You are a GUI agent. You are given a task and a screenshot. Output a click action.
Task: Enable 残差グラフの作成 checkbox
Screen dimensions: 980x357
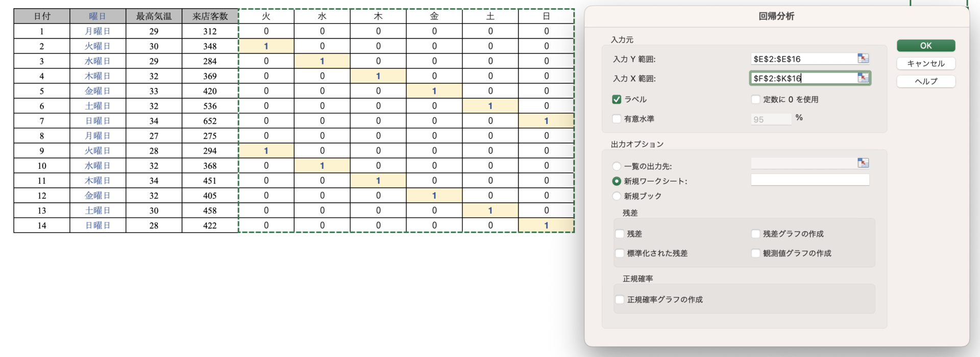click(755, 234)
